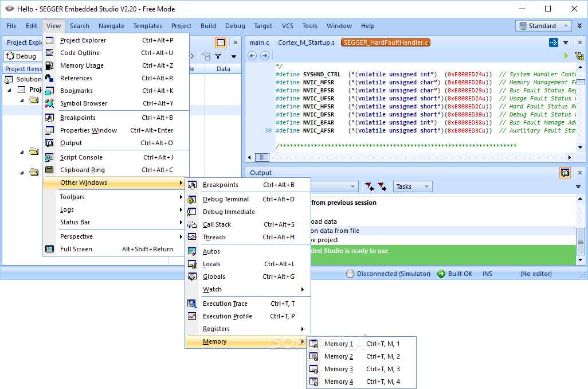Open the Tasks dropdown in Output panel

(413, 186)
